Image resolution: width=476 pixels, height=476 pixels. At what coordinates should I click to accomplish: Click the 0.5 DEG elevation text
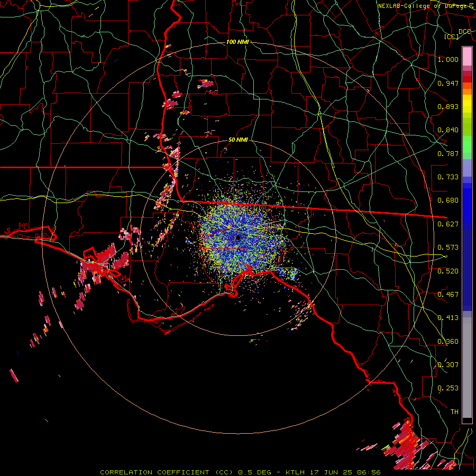pyautogui.click(x=254, y=472)
